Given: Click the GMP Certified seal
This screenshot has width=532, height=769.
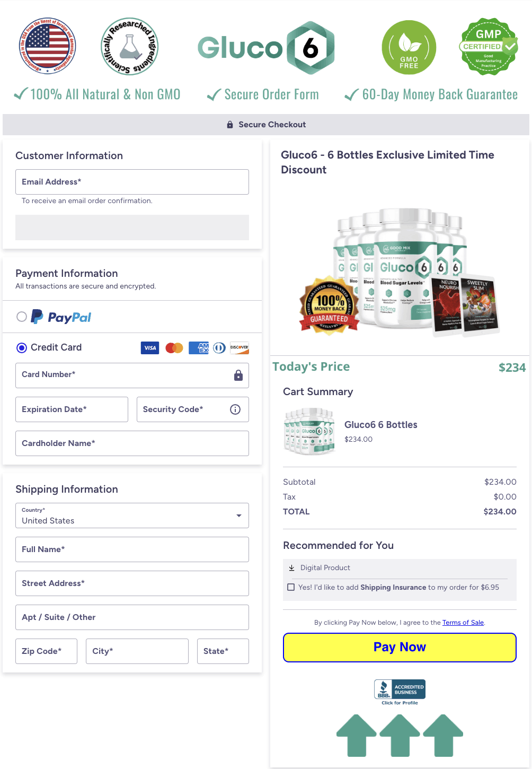Looking at the screenshot, I should [x=488, y=47].
